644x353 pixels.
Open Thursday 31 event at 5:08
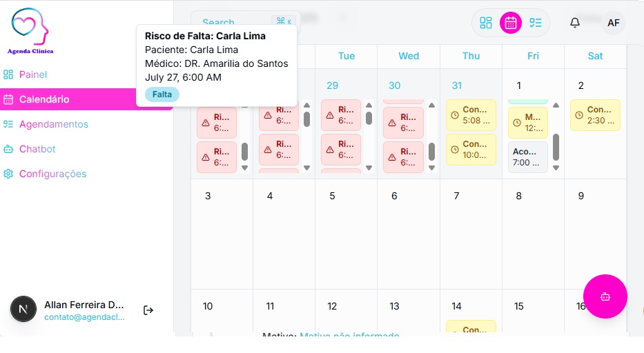471,114
